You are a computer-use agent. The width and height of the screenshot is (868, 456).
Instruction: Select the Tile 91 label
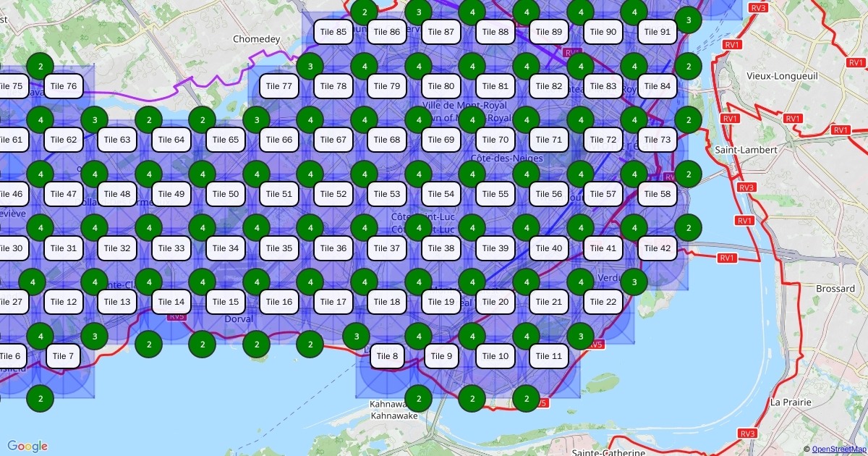[x=657, y=32]
